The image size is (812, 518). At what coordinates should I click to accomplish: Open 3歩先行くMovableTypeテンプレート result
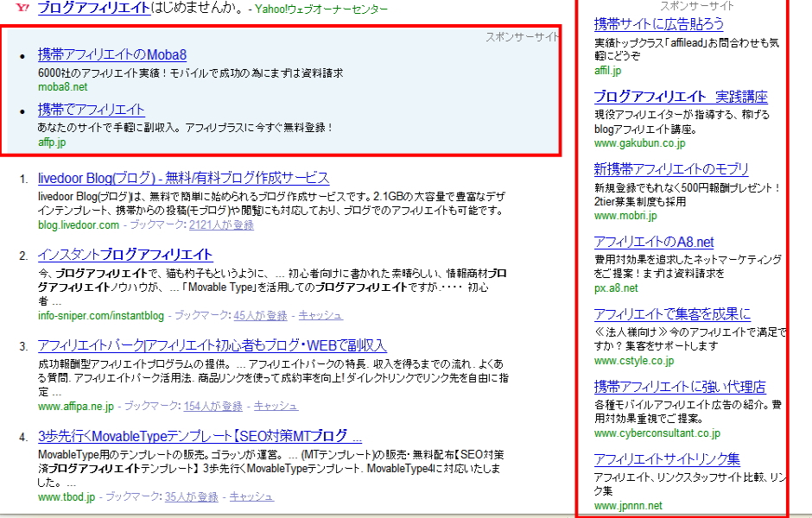200,436
